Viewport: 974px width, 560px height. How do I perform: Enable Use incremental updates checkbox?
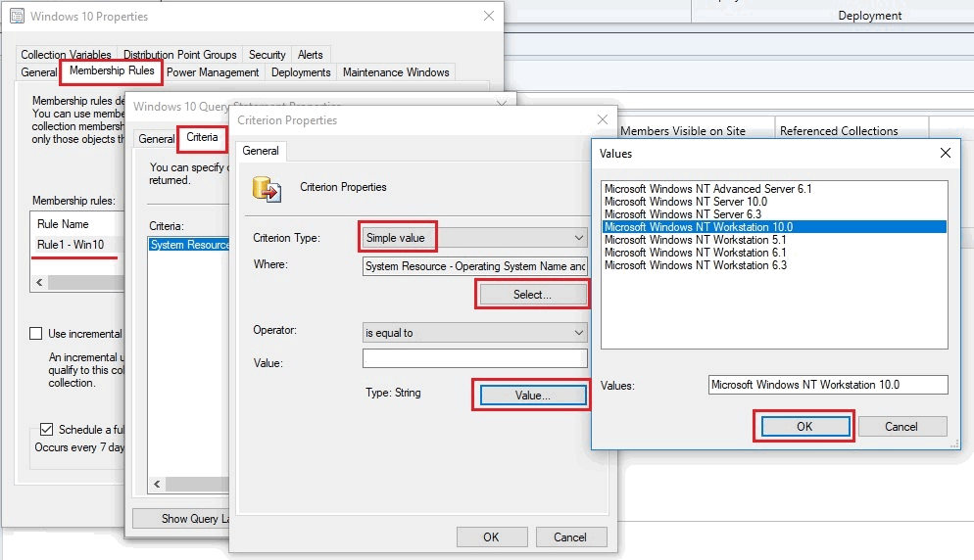click(x=36, y=334)
